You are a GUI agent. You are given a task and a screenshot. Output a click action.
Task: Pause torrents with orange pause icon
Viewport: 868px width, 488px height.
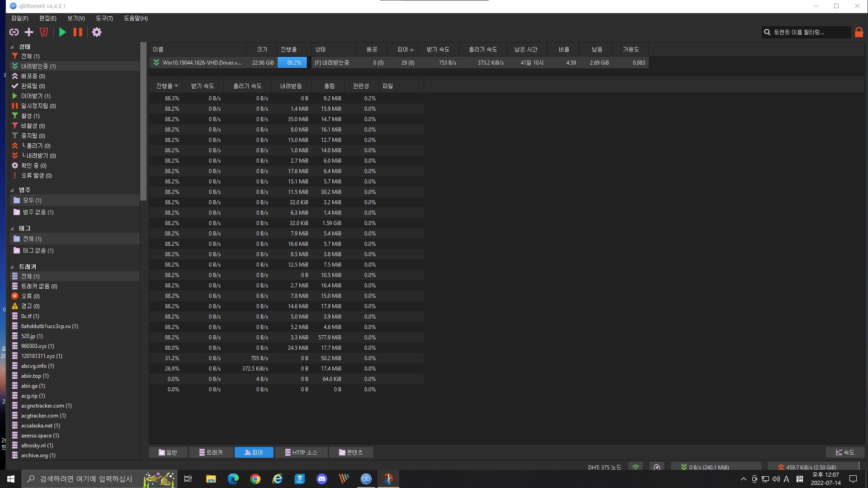click(x=78, y=32)
